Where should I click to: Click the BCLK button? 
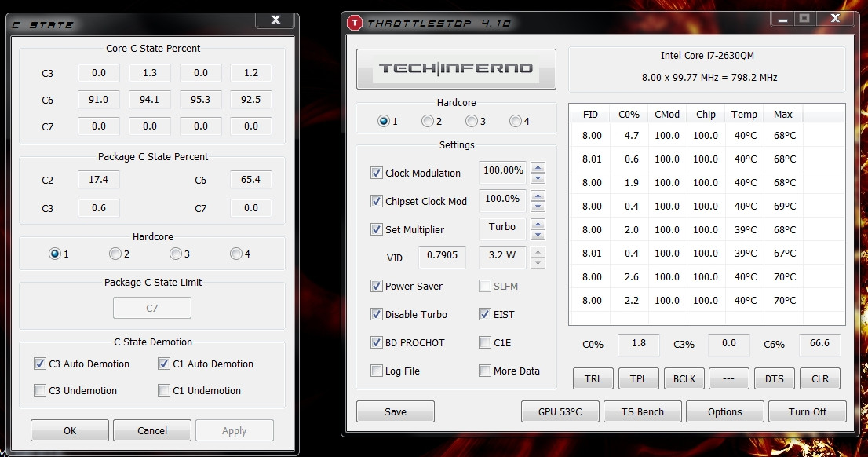pos(684,379)
